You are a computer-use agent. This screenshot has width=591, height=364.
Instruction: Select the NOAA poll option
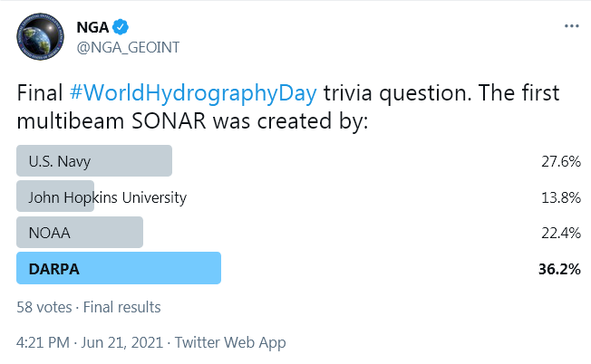(x=80, y=232)
